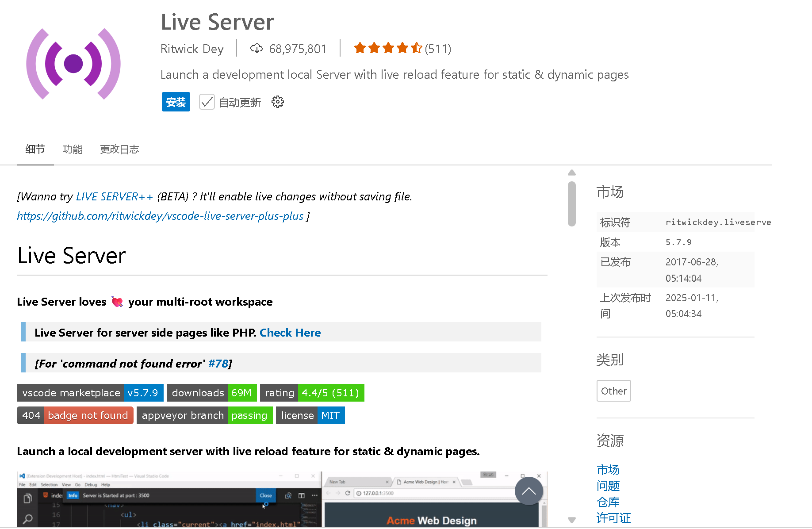This screenshot has width=812, height=529.
Task: Open the vscode-live-server-plus-plus GitHub URL
Action: pyautogui.click(x=160, y=216)
